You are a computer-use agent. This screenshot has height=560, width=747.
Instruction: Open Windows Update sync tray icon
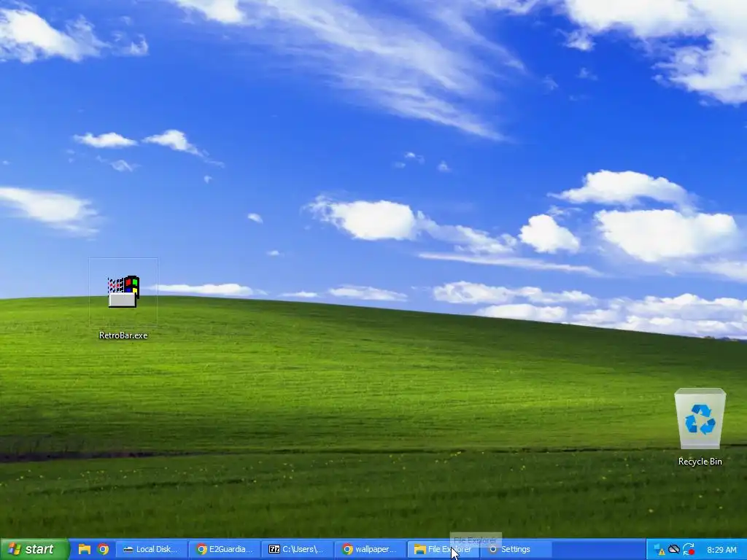(688, 550)
